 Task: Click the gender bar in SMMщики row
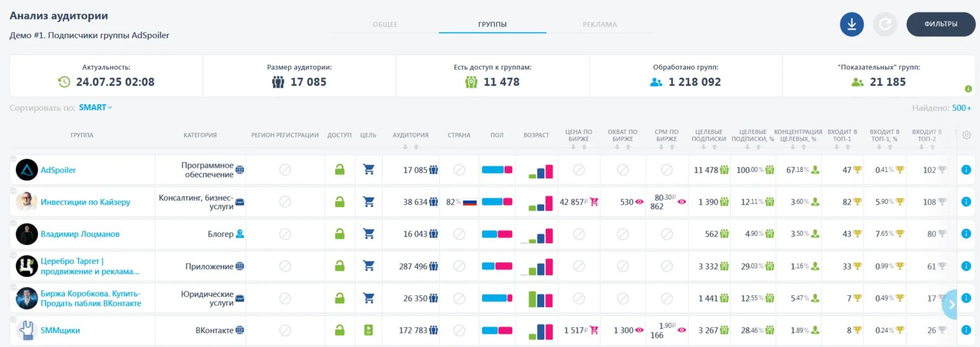point(497,330)
